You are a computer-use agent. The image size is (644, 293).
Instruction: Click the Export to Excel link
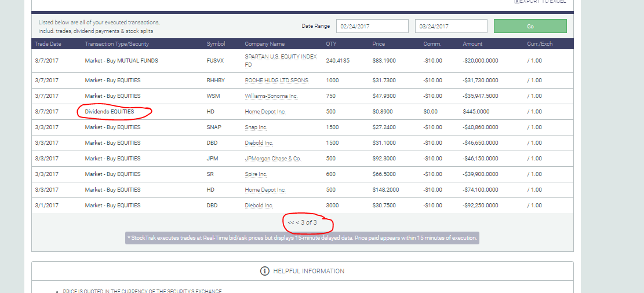point(540,2)
